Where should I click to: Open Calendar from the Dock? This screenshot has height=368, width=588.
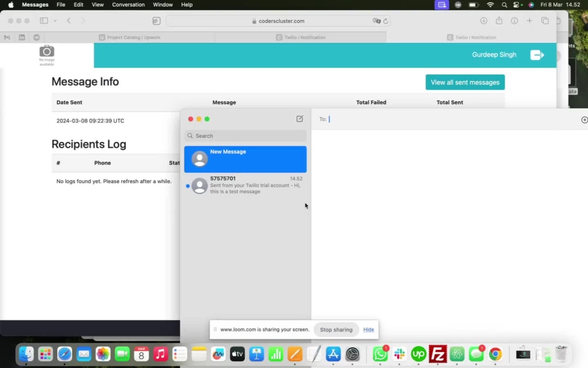tap(141, 354)
